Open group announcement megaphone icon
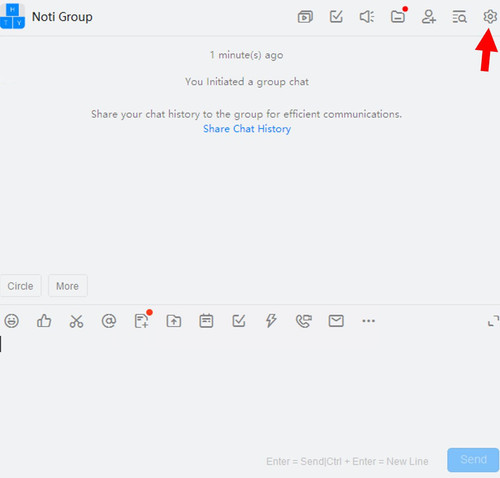The width and height of the screenshot is (500, 478). tap(367, 17)
